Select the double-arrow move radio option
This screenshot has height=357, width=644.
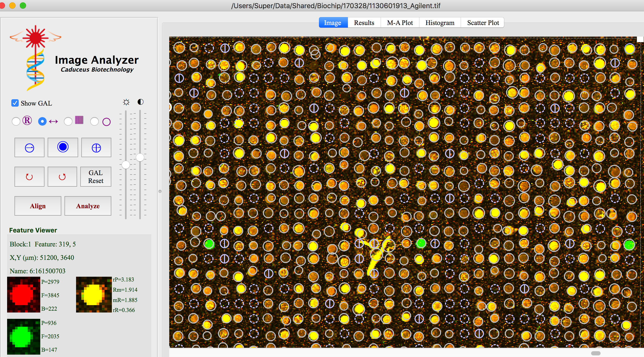pyautogui.click(x=42, y=121)
